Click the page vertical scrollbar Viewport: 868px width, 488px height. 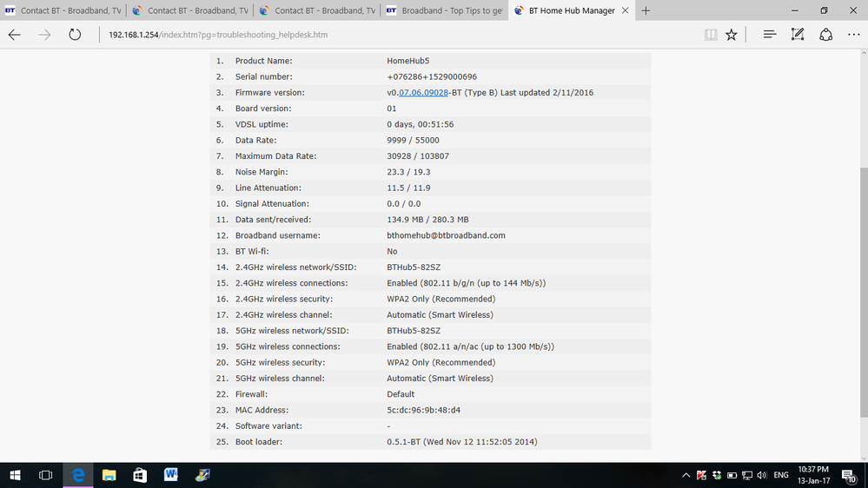[864, 293]
